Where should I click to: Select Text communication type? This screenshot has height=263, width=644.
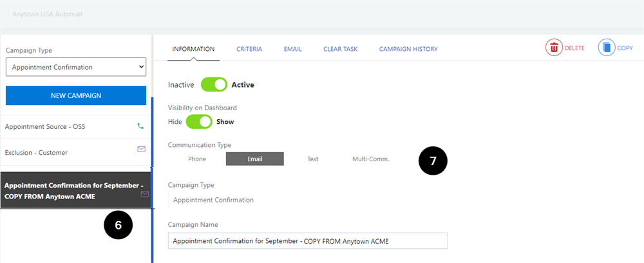(x=313, y=159)
